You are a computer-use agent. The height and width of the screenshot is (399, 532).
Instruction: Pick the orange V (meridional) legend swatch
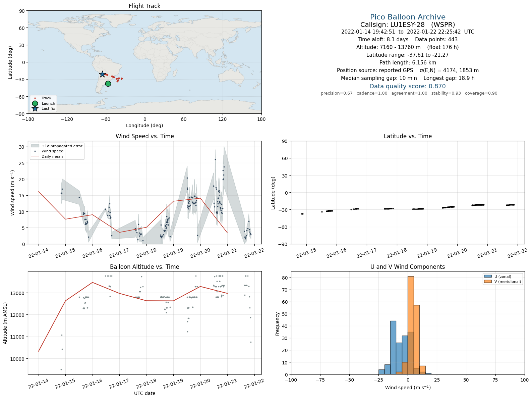(488, 282)
